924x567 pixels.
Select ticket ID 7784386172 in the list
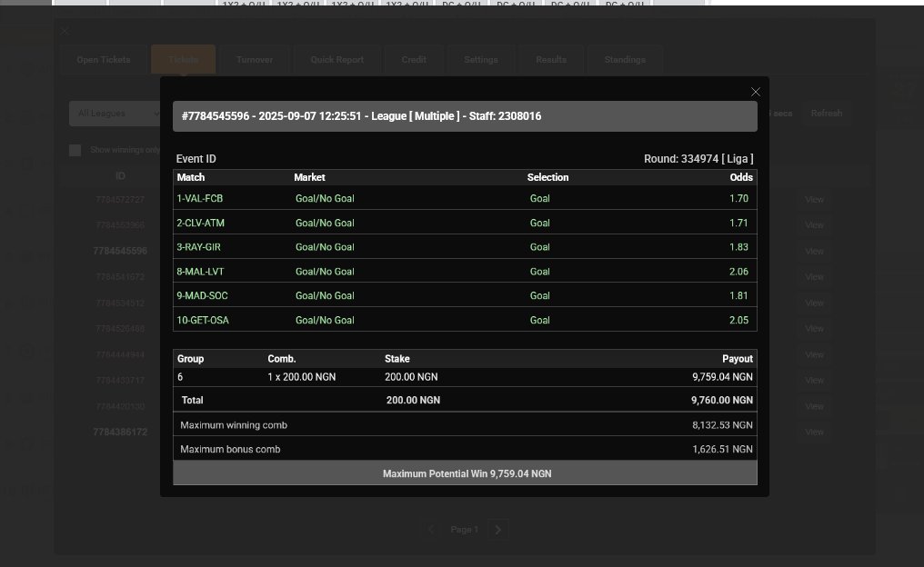120,433
